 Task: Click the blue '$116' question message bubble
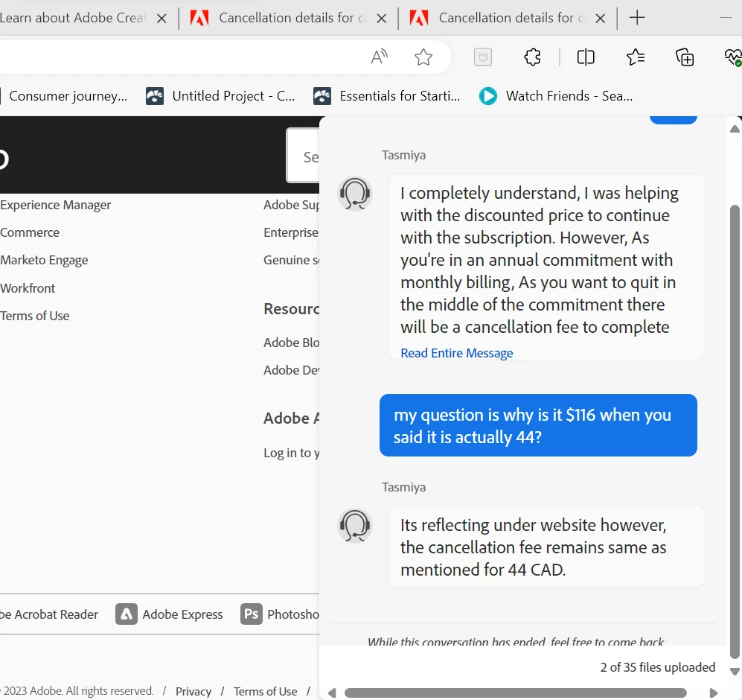click(538, 425)
